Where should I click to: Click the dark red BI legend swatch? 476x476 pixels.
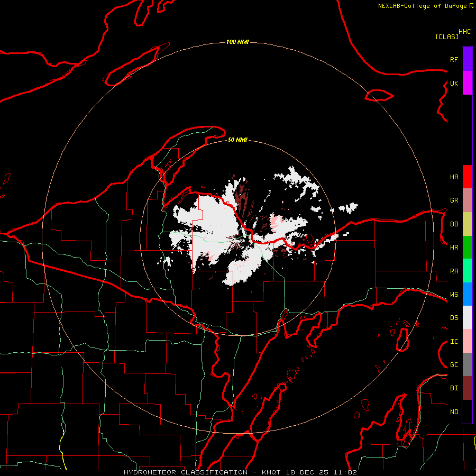click(467, 388)
